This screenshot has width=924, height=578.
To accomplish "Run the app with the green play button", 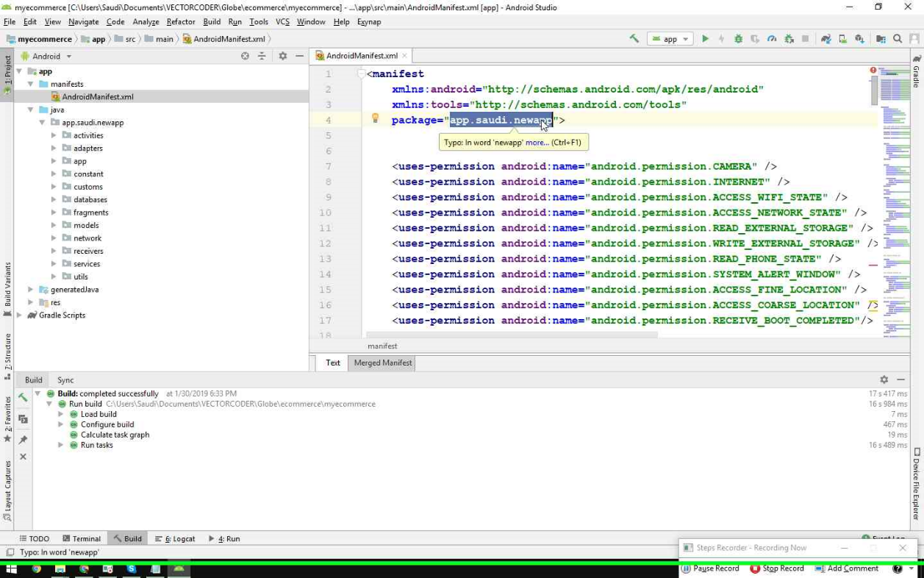I will (x=705, y=39).
